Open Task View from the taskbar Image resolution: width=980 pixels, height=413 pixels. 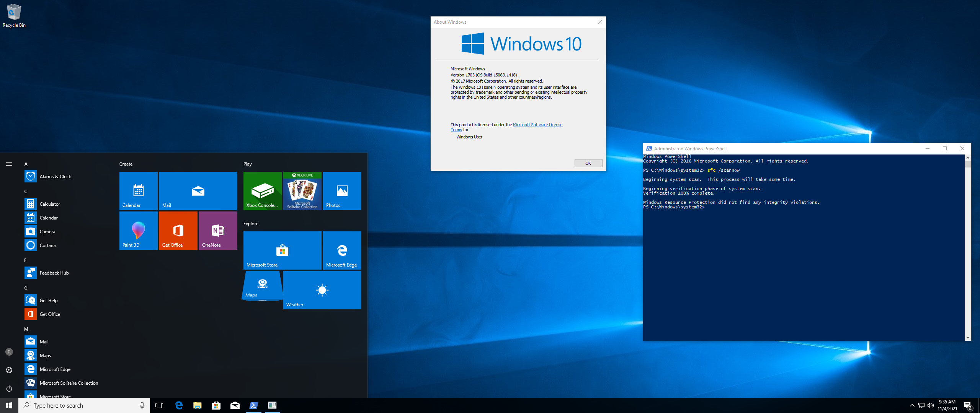pyautogui.click(x=159, y=405)
